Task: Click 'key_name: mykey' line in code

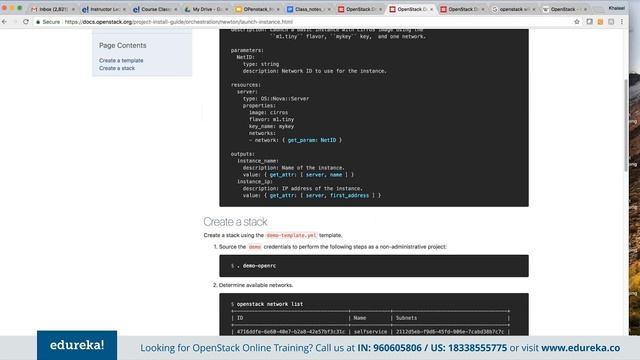Action: pos(271,127)
